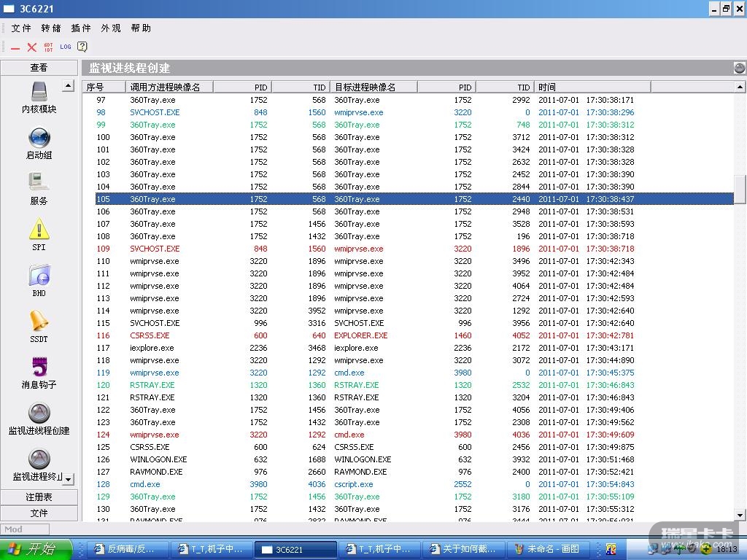Click the red X toolbar icon
The image size is (747, 560).
32,47
